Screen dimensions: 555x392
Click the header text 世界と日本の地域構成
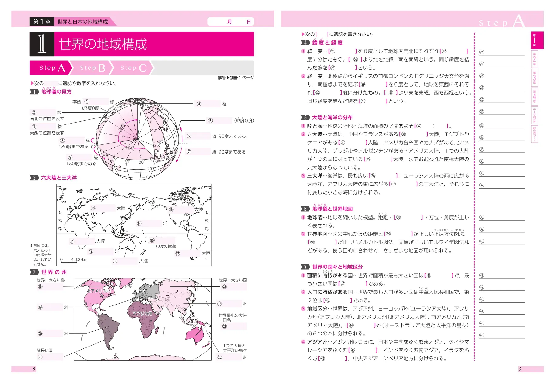pyautogui.click(x=83, y=22)
